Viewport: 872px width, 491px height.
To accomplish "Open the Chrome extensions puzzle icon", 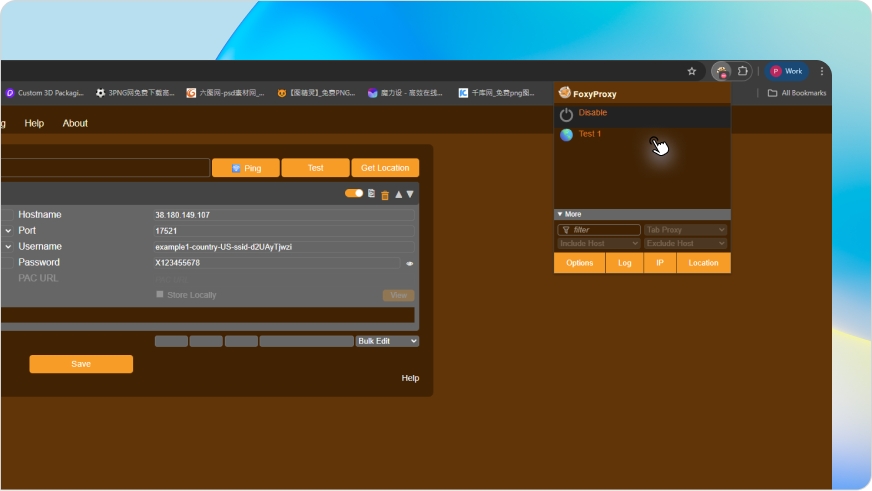I will (x=743, y=71).
